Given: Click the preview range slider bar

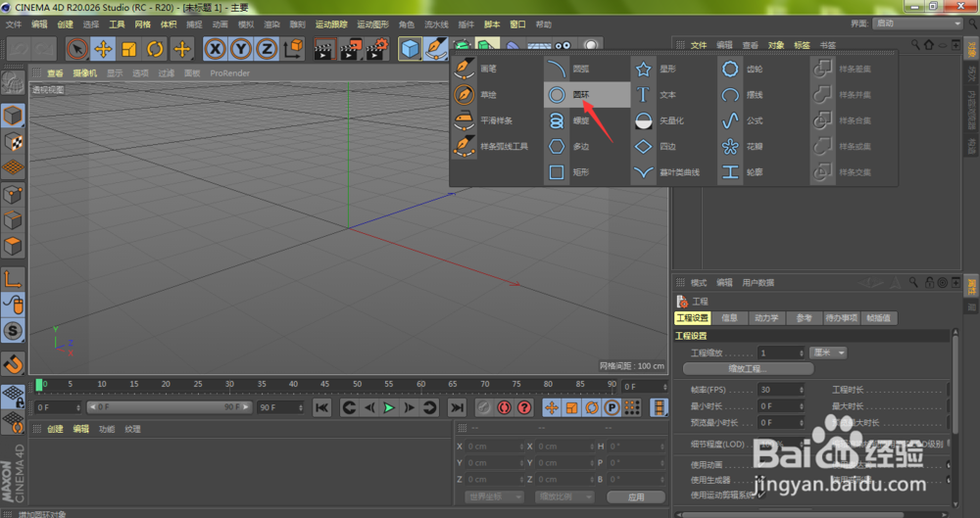Looking at the screenshot, I should coord(169,407).
